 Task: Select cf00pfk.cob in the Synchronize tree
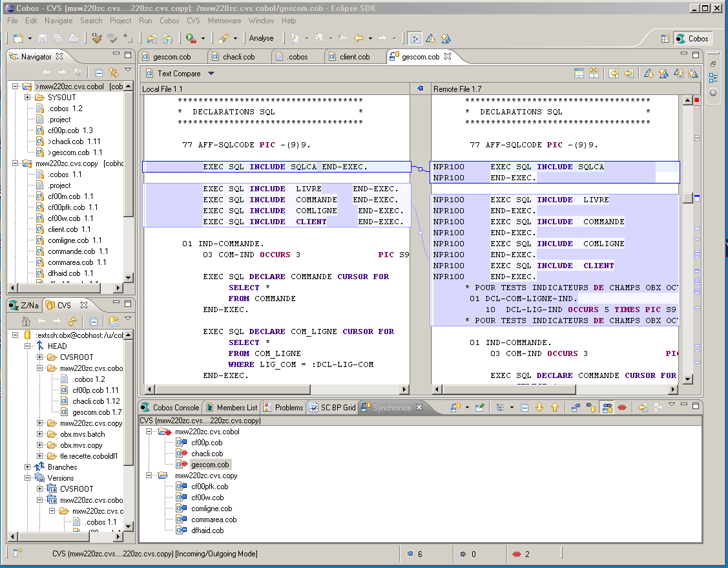[x=210, y=487]
